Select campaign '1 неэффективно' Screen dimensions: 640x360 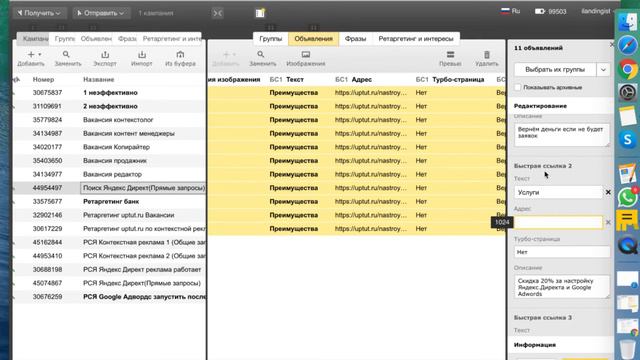click(x=109, y=93)
